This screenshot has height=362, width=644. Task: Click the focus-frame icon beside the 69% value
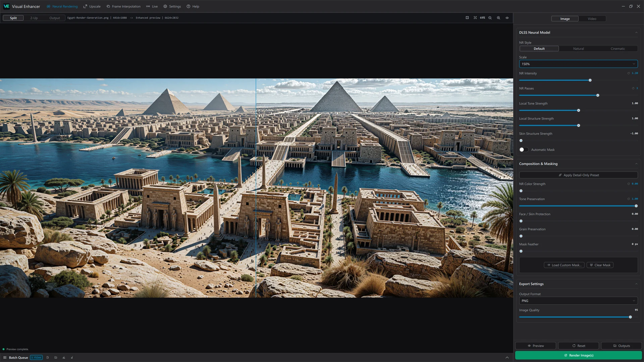click(x=475, y=18)
